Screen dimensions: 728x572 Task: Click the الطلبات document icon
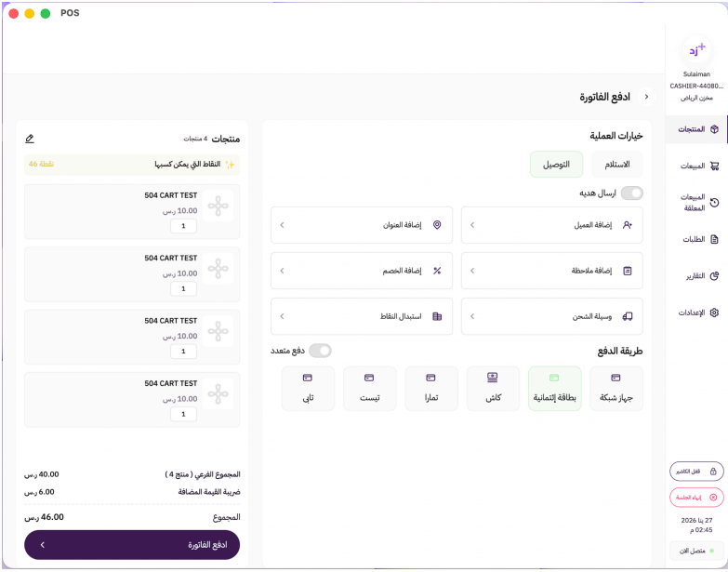click(x=715, y=239)
